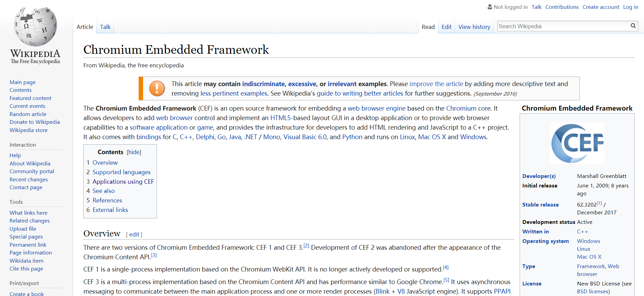Screen dimensions: 644x296
Task: Open V8 link in Overview
Action: point(401,291)
